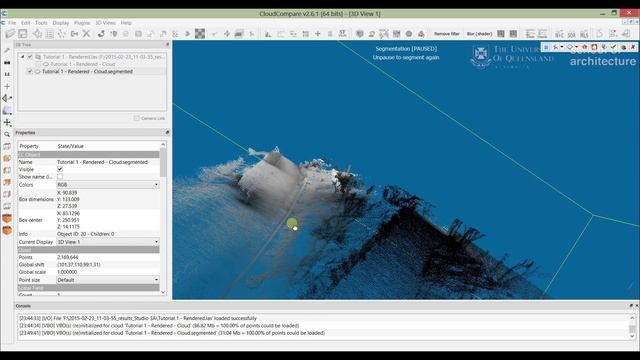Image resolution: width=640 pixels, height=360 pixels.
Task: Click the pencil icon in the left sidebar
Action: 7,51
